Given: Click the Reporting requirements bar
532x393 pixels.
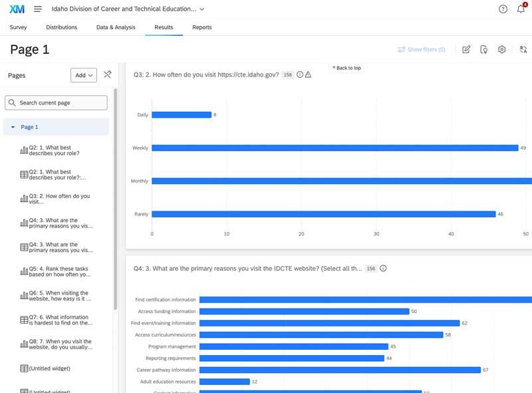Looking at the screenshot, I should [x=292, y=358].
